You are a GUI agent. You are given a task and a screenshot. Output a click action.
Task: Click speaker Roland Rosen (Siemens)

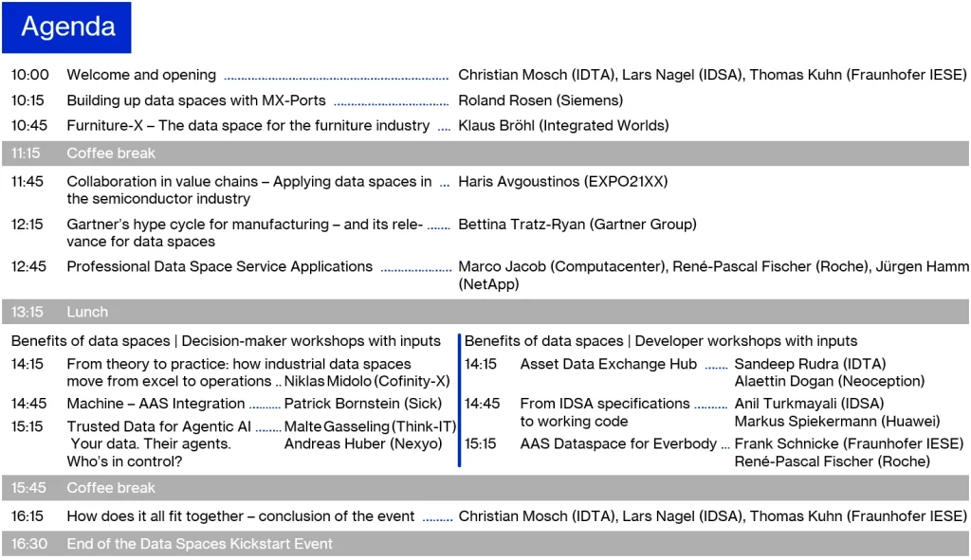(x=540, y=100)
